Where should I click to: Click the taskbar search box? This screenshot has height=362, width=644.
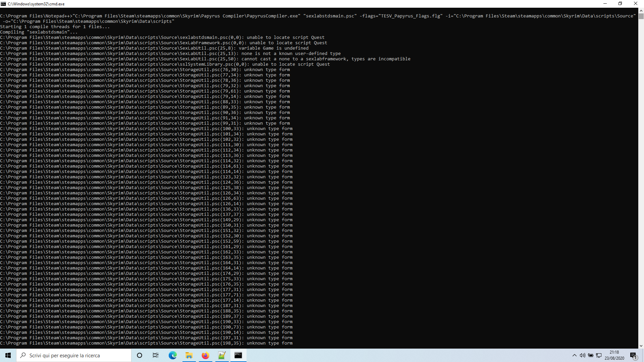pos(74,355)
